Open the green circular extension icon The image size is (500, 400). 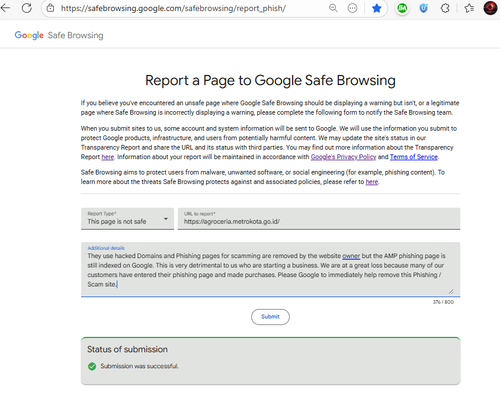[x=402, y=8]
